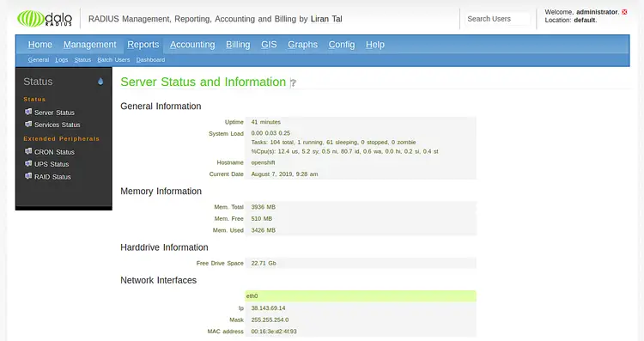Image resolution: width=644 pixels, height=341 pixels.
Task: Click the icon beside Server Status
Action: [28, 112]
